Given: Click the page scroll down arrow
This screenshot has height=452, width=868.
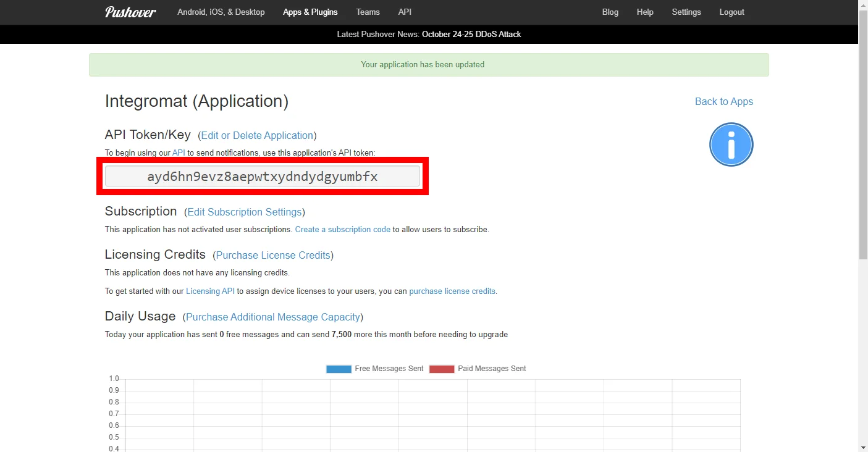Looking at the screenshot, I should point(863,447).
